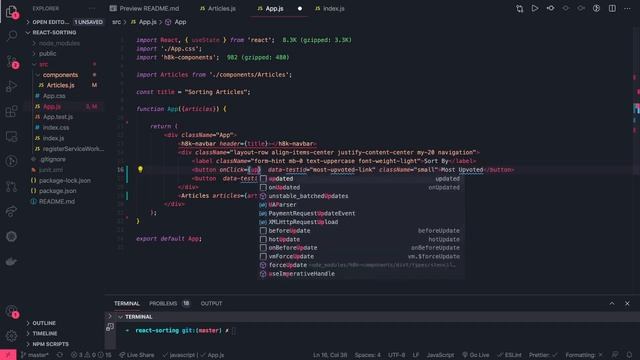Viewport: 640px width, 360px height.
Task: Select the Terminal panel tab
Action: [127, 303]
